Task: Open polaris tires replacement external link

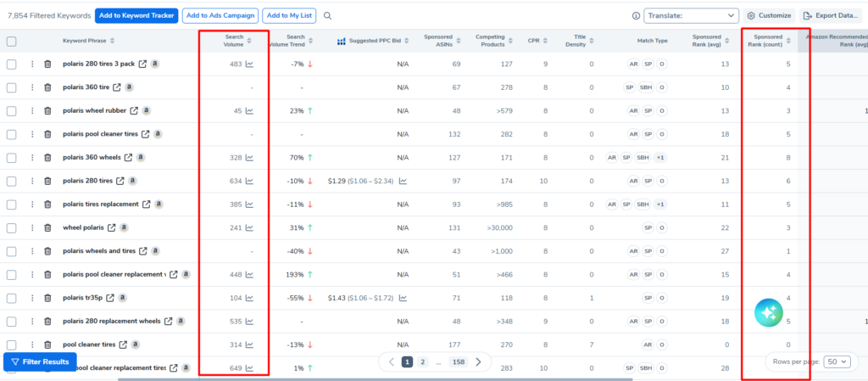Action: coord(146,205)
